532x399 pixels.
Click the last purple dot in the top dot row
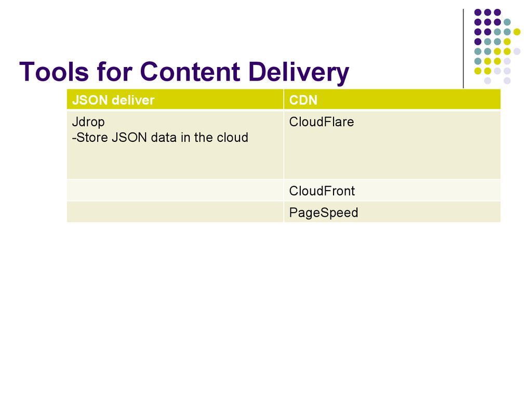(x=497, y=12)
